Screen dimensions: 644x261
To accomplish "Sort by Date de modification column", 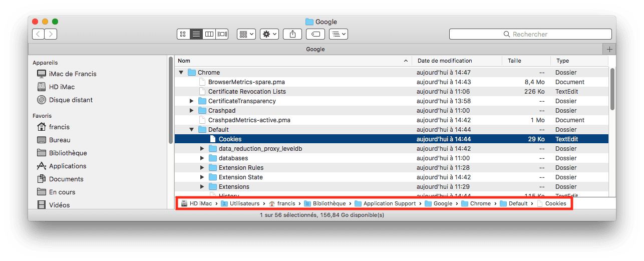I will point(457,61).
